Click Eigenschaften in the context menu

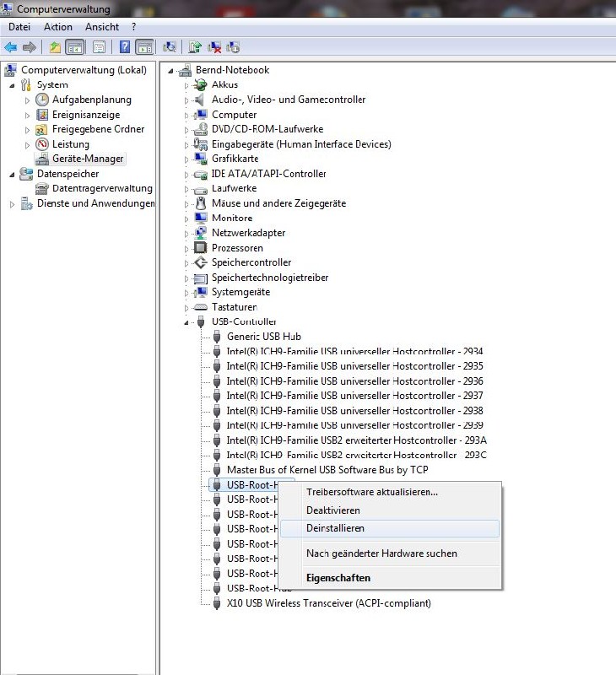[x=338, y=578]
